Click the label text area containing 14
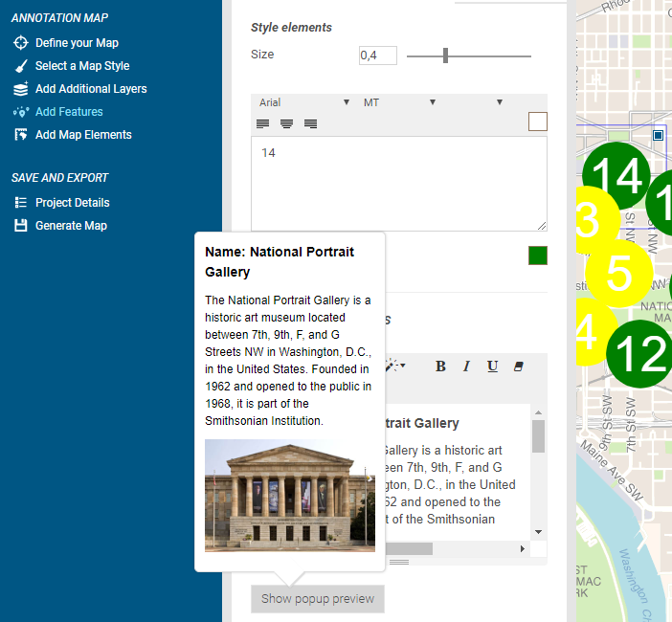The height and width of the screenshot is (622, 672). pyautogui.click(x=399, y=184)
